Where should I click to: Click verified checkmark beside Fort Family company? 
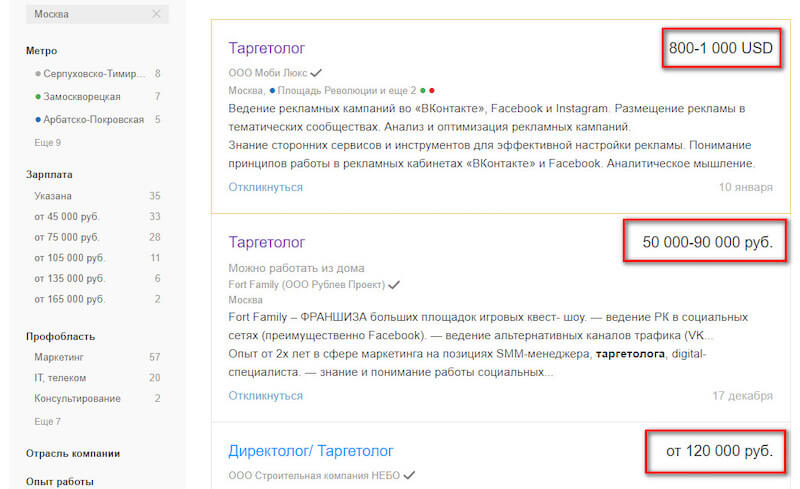click(x=394, y=284)
